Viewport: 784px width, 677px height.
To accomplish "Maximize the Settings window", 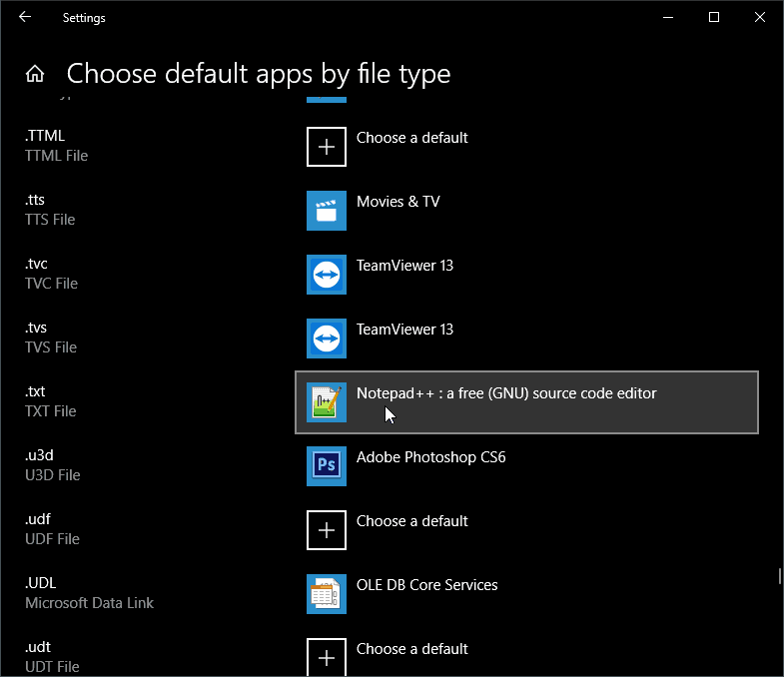I will (714, 18).
